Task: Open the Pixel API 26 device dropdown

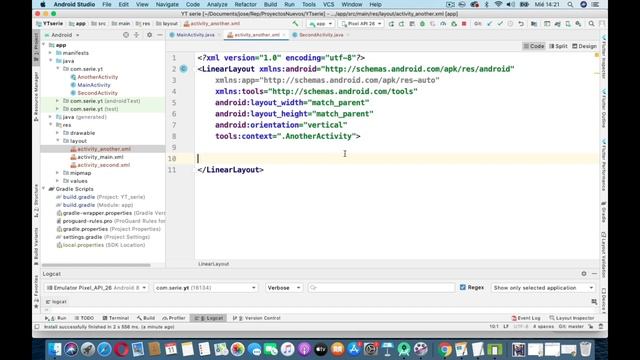Action: [x=361, y=24]
